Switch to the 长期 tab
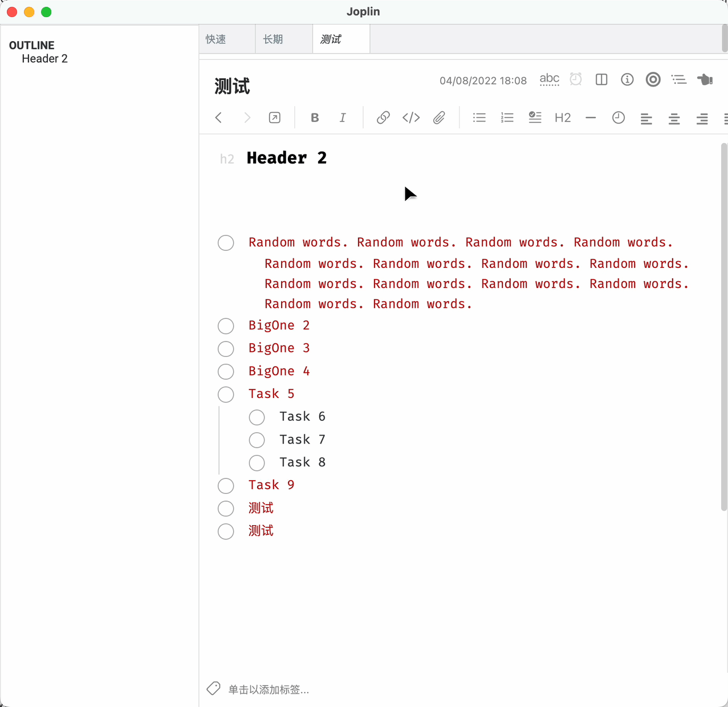 coord(284,39)
